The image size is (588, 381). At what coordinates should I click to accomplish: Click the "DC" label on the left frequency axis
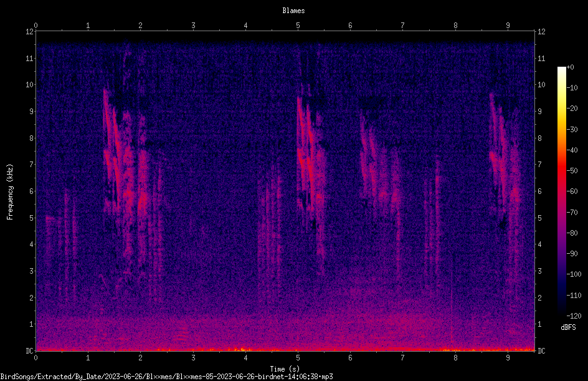click(x=29, y=351)
